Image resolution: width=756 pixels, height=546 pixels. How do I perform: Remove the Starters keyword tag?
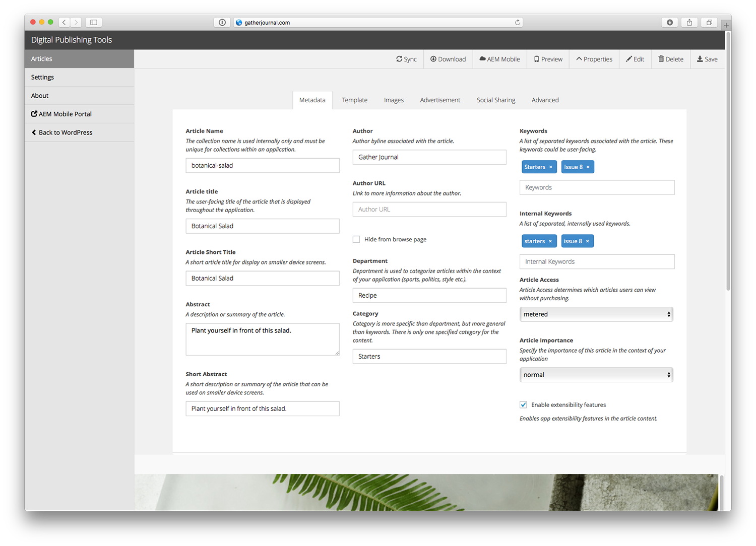[551, 167]
